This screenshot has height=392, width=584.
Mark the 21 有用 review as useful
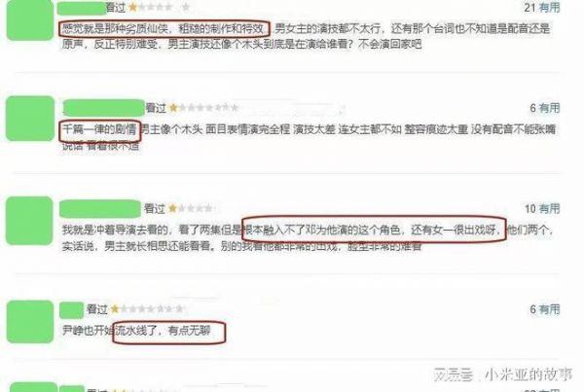tap(542, 7)
